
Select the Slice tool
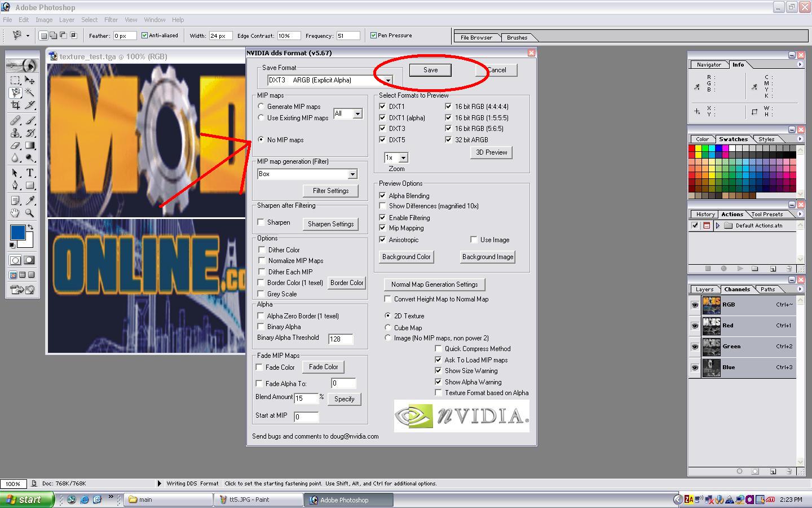[30, 105]
